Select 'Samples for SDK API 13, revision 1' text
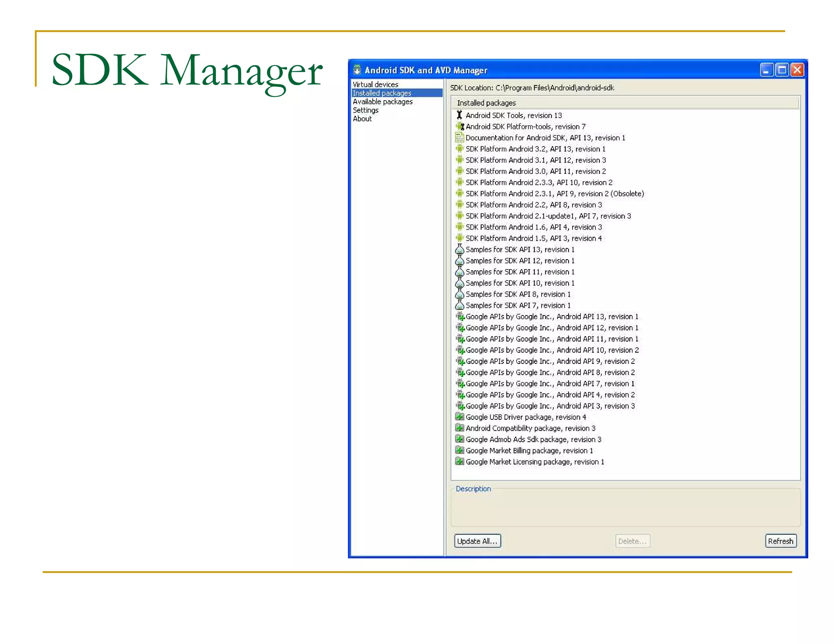The width and height of the screenshot is (834, 644). [x=520, y=250]
